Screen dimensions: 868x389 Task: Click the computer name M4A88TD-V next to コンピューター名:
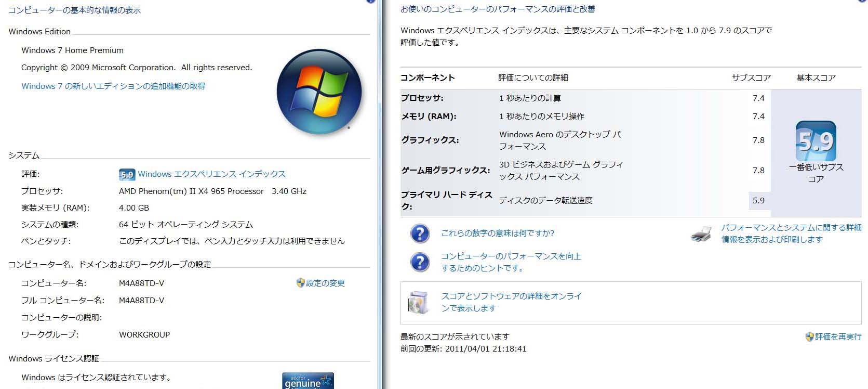click(141, 283)
